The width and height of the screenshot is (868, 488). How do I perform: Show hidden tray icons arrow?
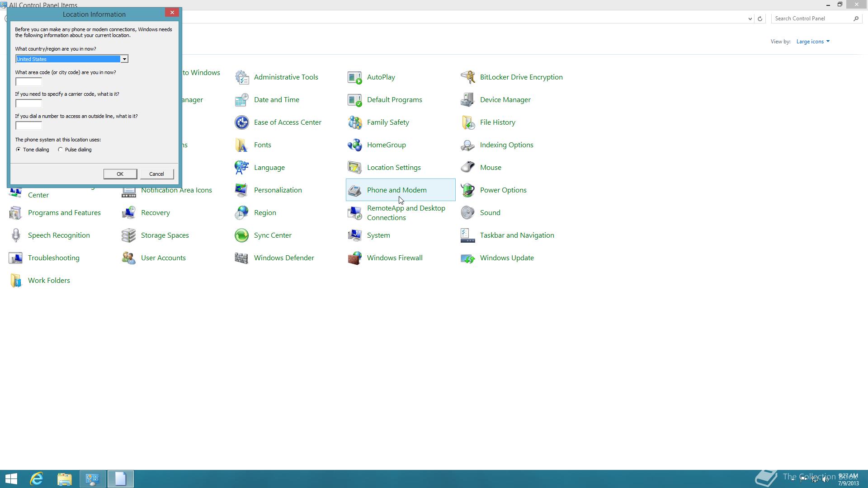point(793,479)
